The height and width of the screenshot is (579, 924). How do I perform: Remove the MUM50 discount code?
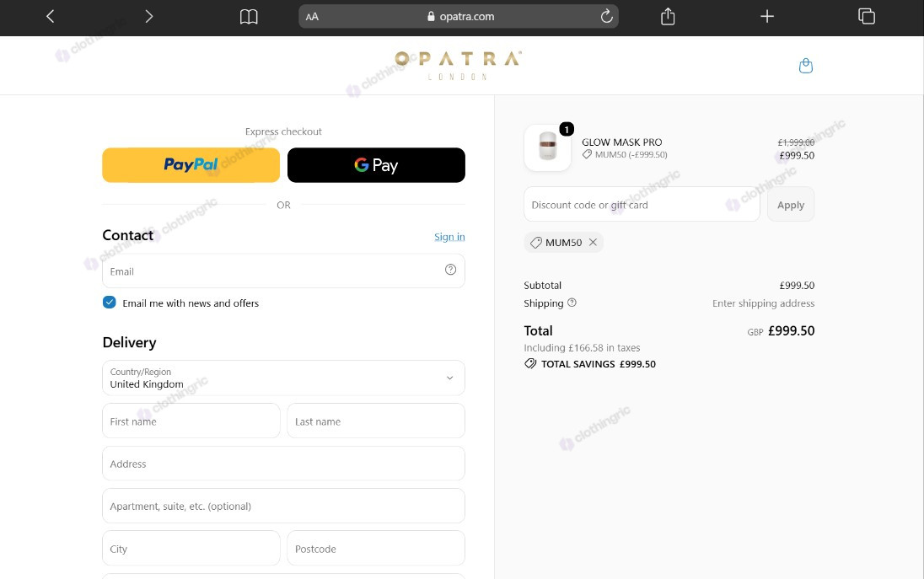[x=593, y=242]
